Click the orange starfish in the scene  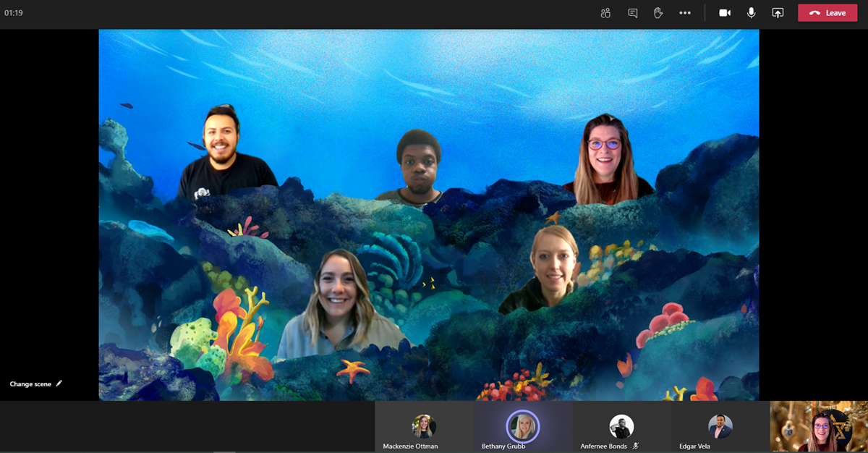click(352, 371)
